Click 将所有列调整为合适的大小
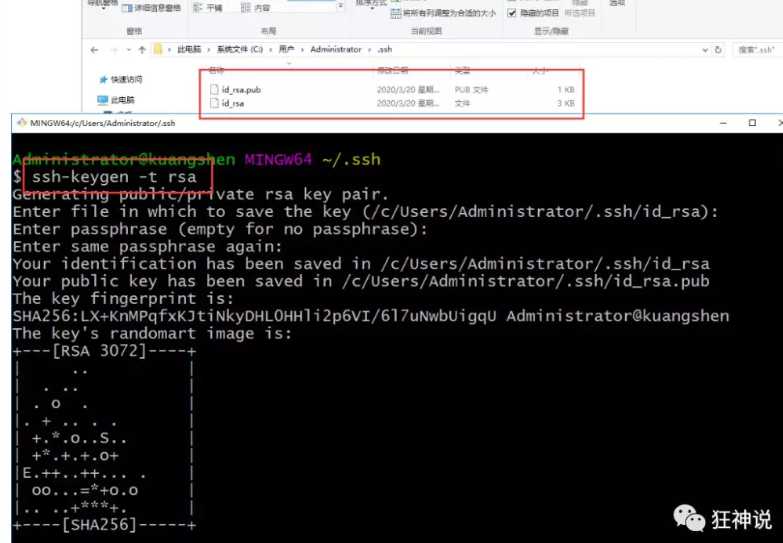Screen dimensions: 783x543 coord(443,13)
